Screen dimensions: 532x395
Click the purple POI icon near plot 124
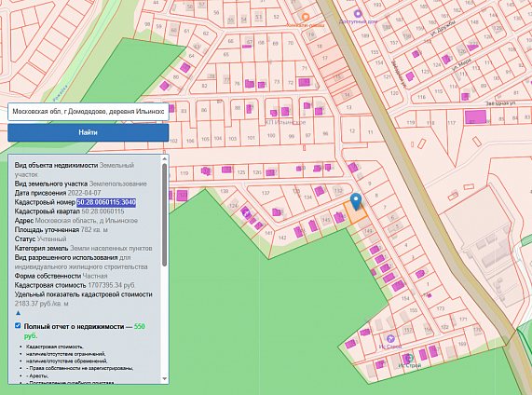[x=247, y=213]
